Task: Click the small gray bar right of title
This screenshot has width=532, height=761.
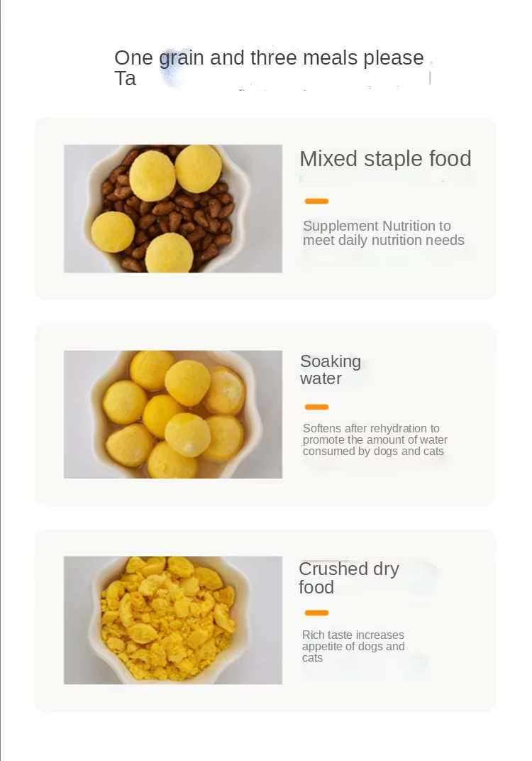Action: pos(430,78)
